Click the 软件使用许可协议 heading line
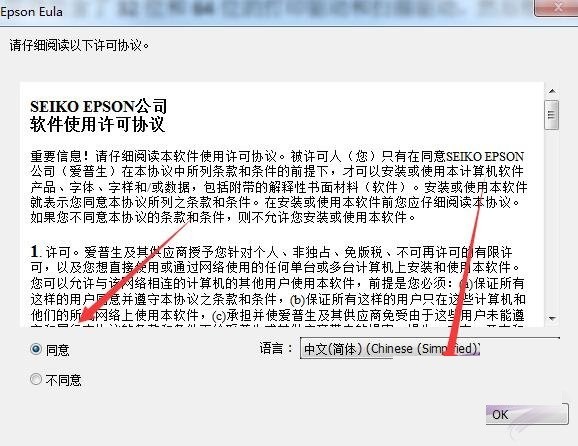Image resolution: width=578 pixels, height=446 pixels. click(x=97, y=124)
